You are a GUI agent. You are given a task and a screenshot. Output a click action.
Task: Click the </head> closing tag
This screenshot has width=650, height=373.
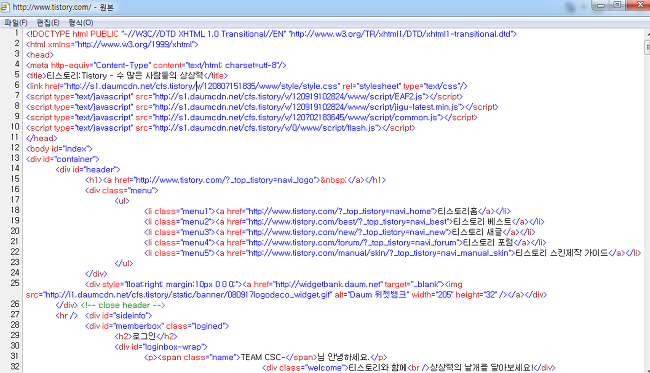(41, 138)
